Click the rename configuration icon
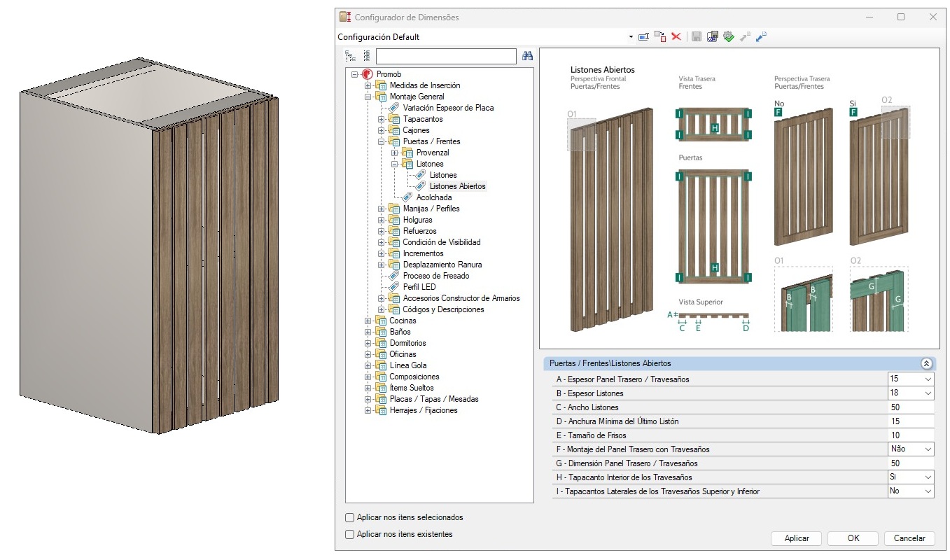 pos(643,36)
